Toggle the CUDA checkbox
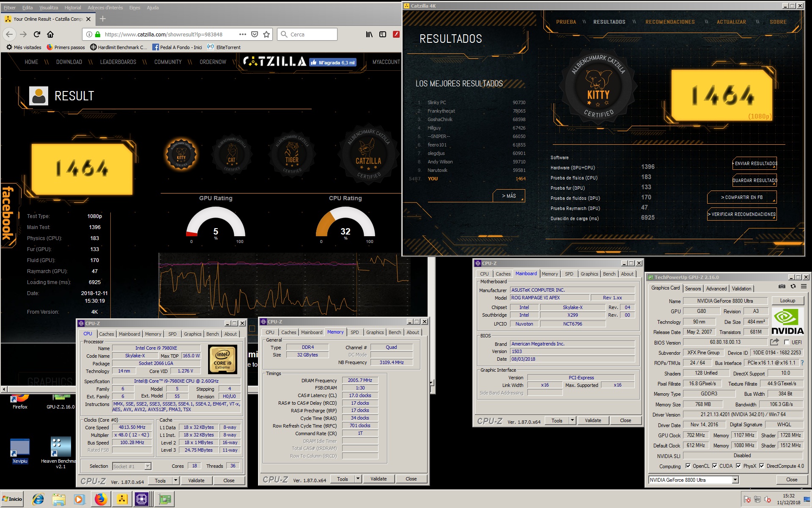Image resolution: width=812 pixels, height=508 pixels. [x=715, y=466]
